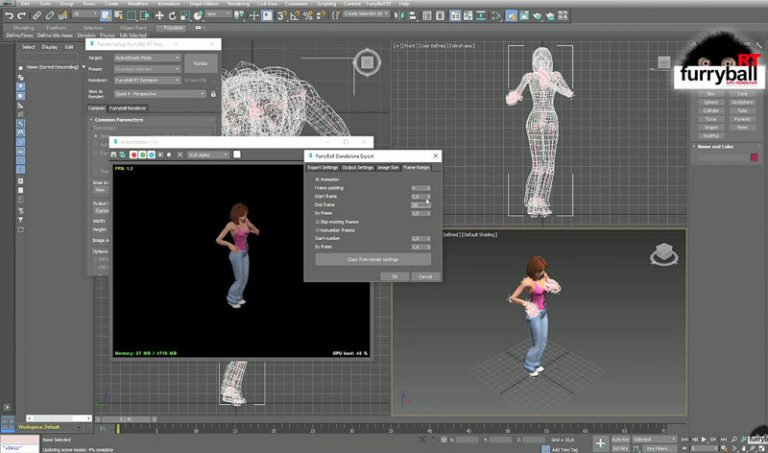This screenshot has width=768, height=453.
Task: Choose the Rectangular Selection Region tool
Action: pos(132,16)
